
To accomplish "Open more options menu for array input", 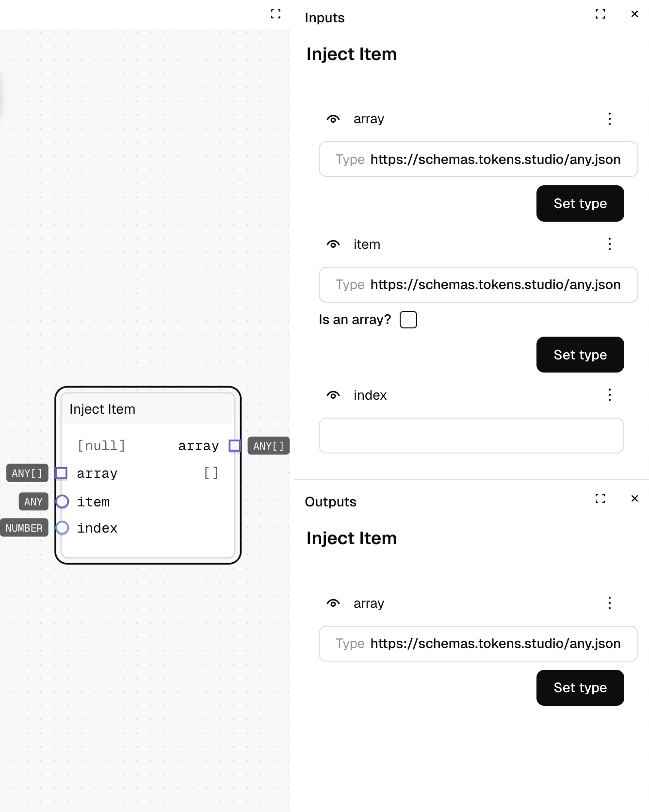I will (x=610, y=119).
